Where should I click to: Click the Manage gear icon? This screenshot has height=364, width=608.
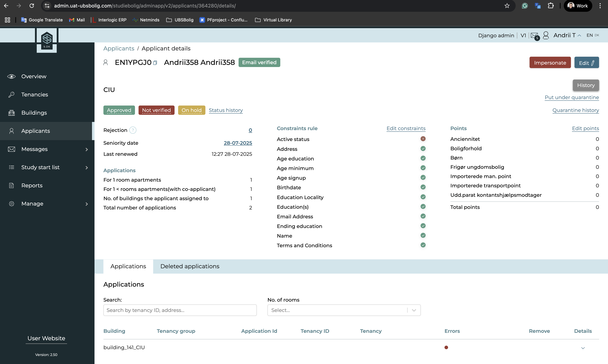11,204
